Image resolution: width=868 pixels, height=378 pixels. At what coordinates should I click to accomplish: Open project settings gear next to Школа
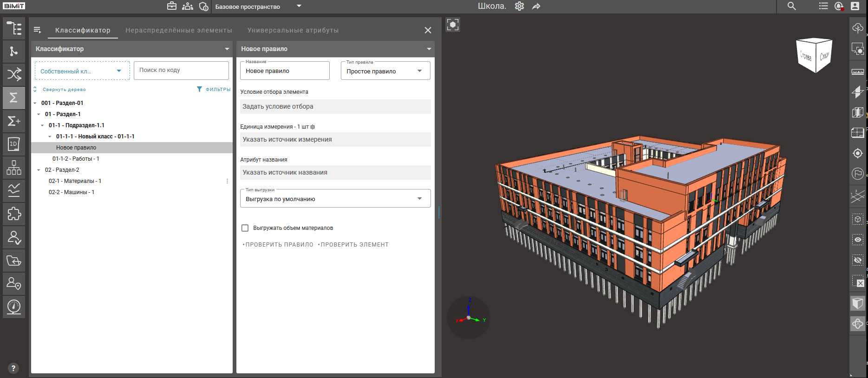tap(519, 6)
